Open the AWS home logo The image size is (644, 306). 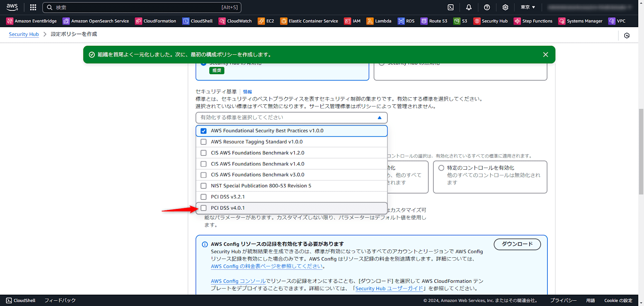click(12, 7)
